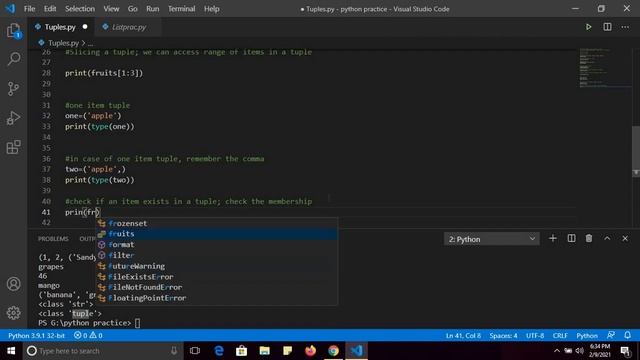The width and height of the screenshot is (640, 360).
Task: Open the Manage gear icon
Action: click(13, 313)
